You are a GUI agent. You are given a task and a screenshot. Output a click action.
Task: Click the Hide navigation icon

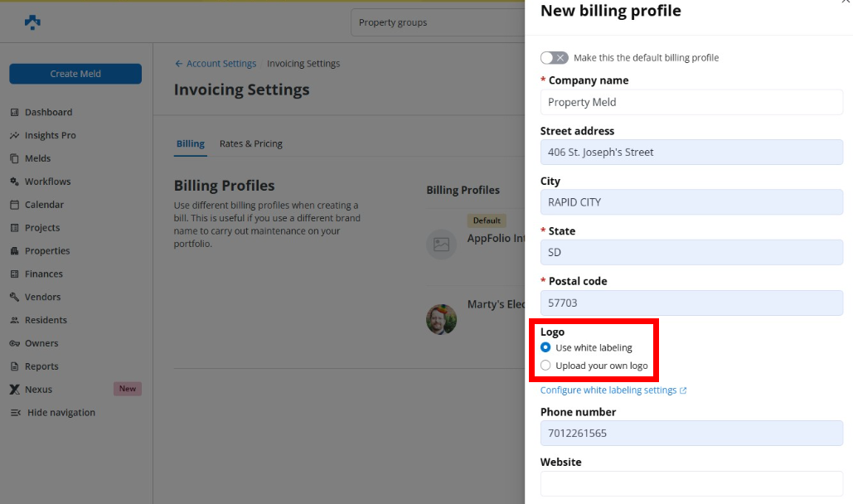[x=15, y=413]
